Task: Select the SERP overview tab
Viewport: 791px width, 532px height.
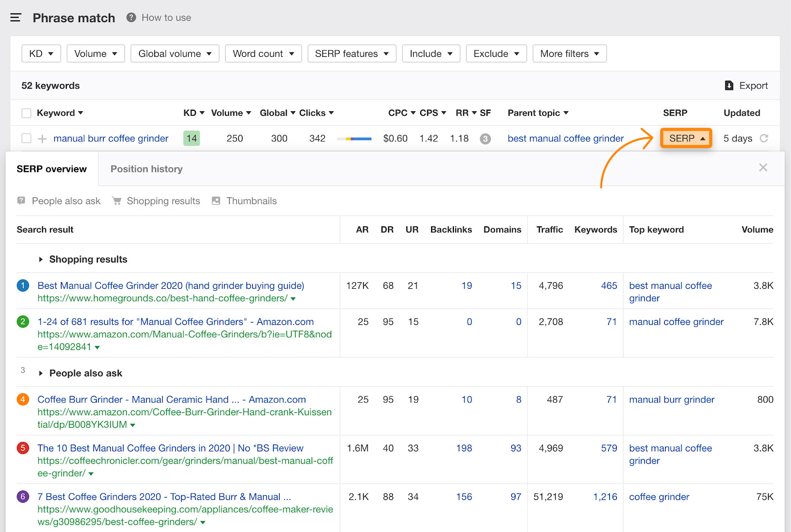Action: point(52,169)
